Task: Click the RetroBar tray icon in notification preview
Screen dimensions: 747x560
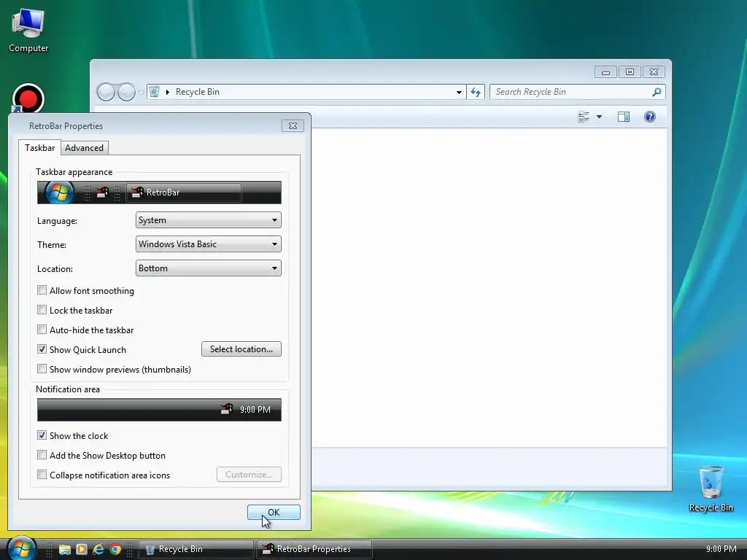Action: point(227,409)
